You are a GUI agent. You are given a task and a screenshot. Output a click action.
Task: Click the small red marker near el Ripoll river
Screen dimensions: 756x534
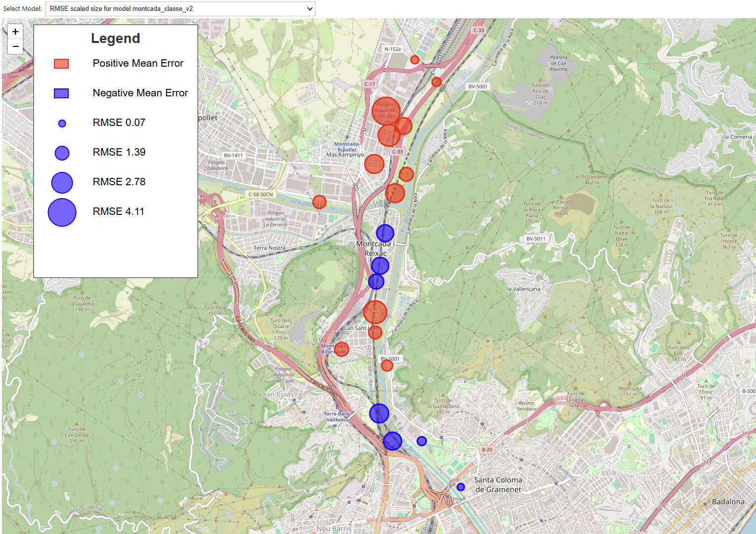(x=319, y=202)
